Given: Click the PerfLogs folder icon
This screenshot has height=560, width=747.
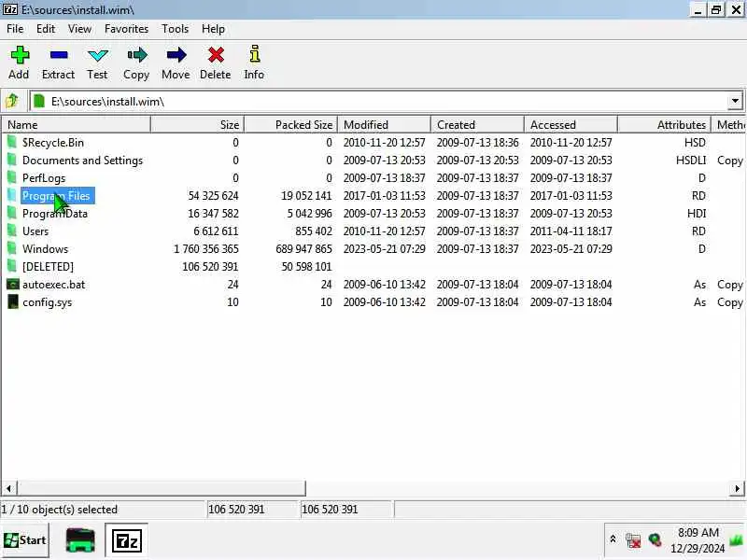Looking at the screenshot, I should click(x=12, y=177).
